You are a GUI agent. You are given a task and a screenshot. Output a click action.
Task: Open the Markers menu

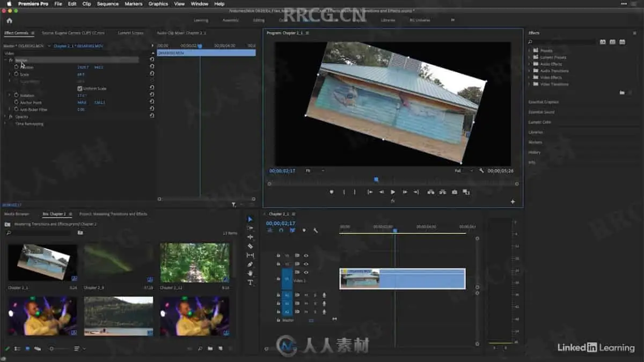click(x=134, y=4)
